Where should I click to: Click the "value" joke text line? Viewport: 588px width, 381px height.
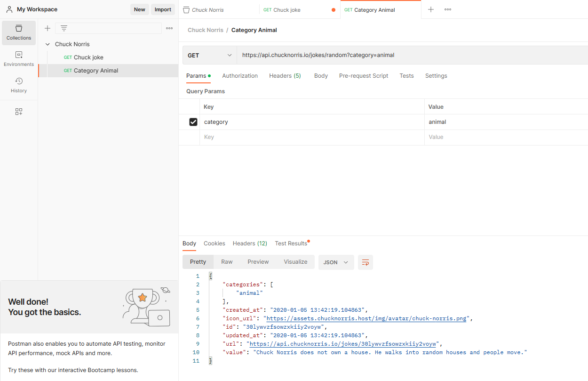point(375,352)
